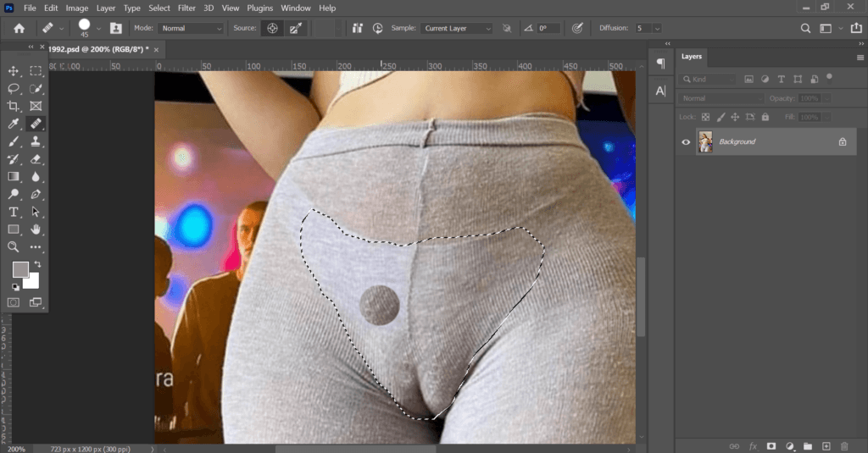Create a new layer from Layers panel
This screenshot has height=453, width=868.
point(826,445)
